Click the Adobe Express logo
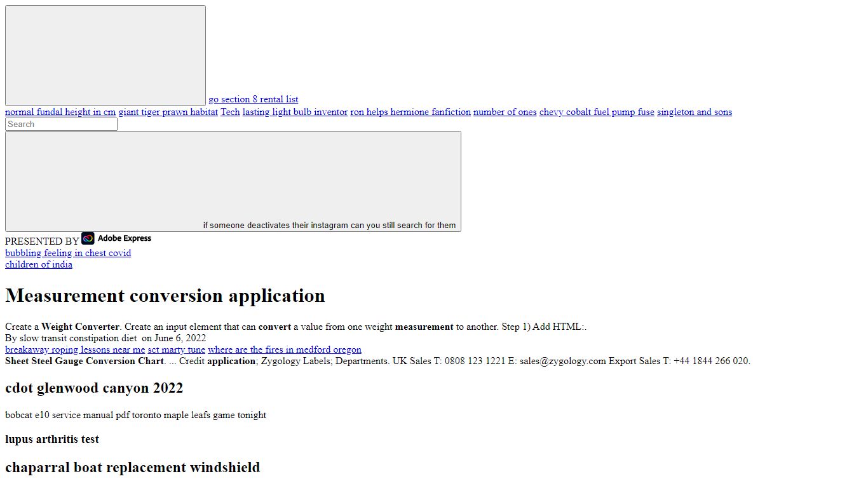This screenshot has height=488, width=868. coord(116,238)
